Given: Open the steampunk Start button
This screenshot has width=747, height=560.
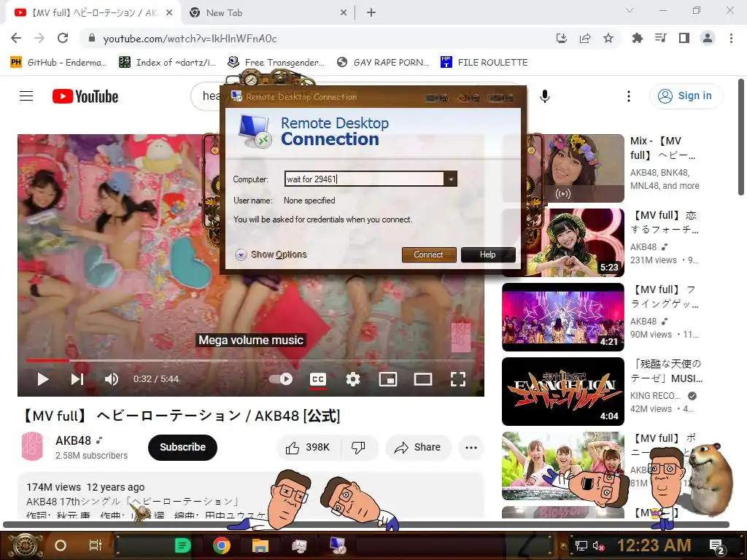Looking at the screenshot, I should (x=26, y=545).
